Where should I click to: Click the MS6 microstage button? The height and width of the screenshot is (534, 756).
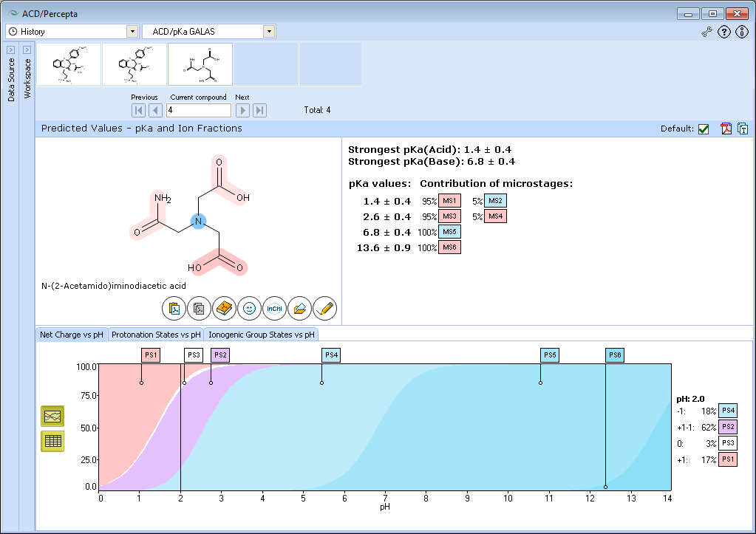pos(449,247)
